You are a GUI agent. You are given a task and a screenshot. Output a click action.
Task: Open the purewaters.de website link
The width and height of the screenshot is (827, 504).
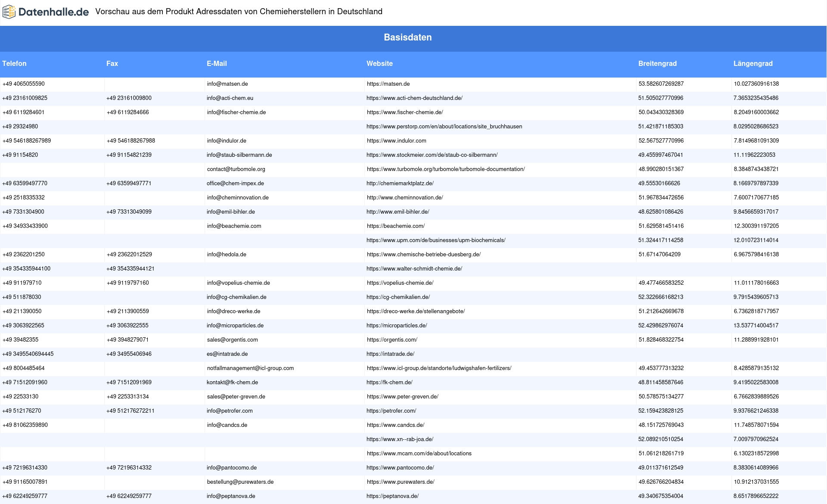point(401,482)
